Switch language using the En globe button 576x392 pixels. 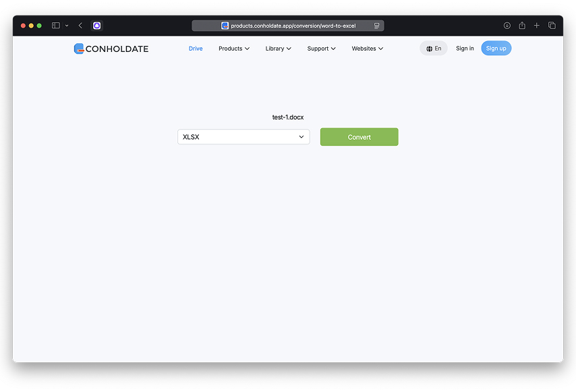pos(434,49)
